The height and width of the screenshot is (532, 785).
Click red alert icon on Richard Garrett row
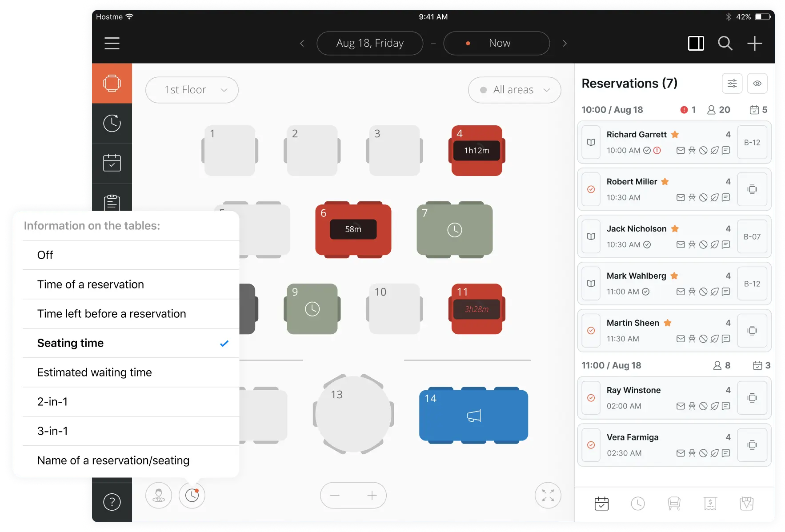click(657, 150)
